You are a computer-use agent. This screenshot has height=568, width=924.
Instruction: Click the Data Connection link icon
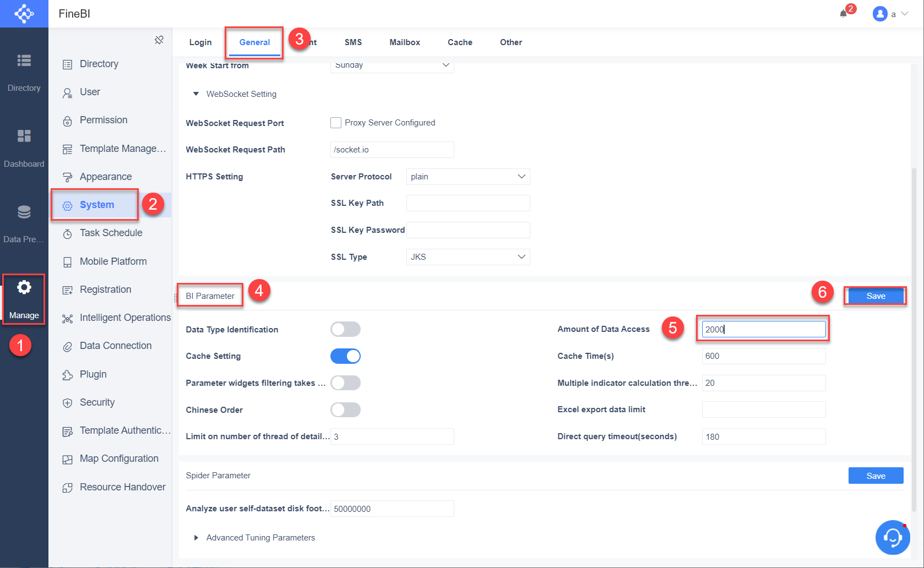(67, 347)
